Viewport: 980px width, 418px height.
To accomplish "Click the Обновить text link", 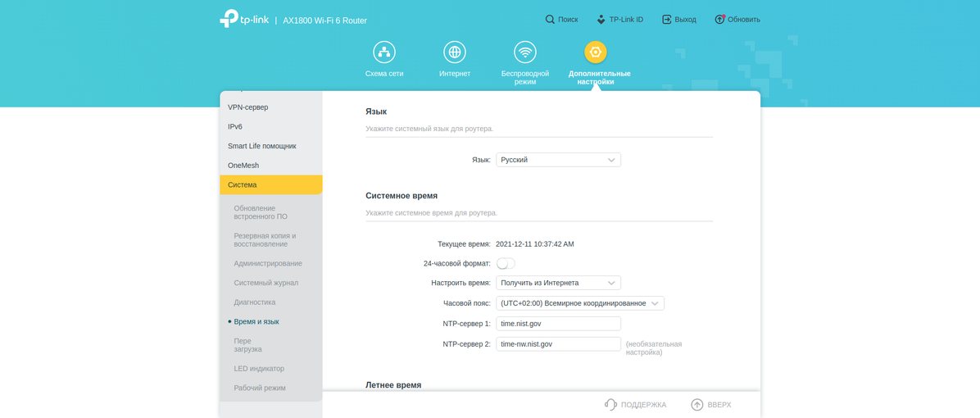I will click(x=744, y=20).
